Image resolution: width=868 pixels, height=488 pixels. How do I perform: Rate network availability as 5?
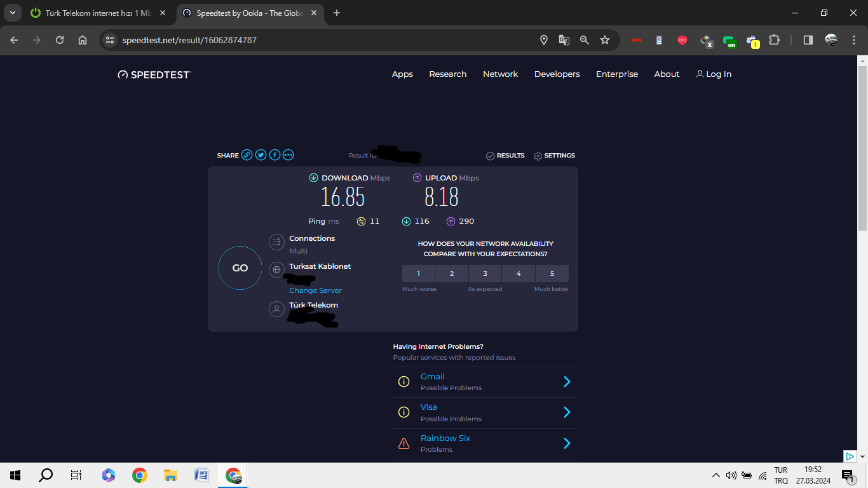pyautogui.click(x=552, y=273)
